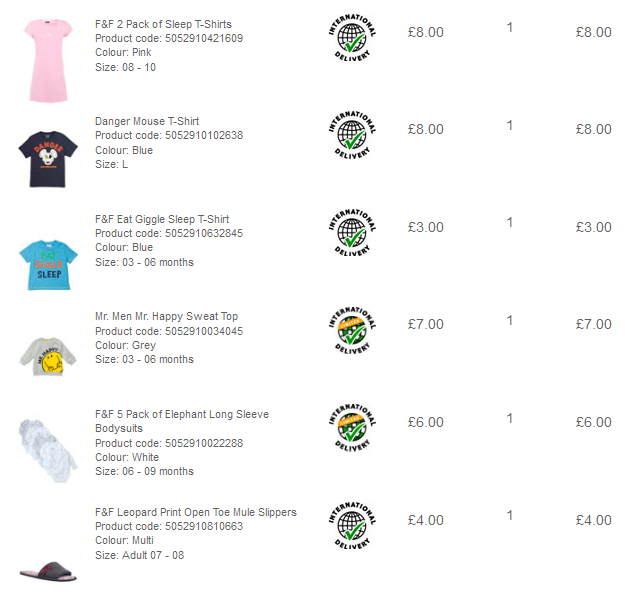Open the leopard print slipper thumbnail

point(48,571)
